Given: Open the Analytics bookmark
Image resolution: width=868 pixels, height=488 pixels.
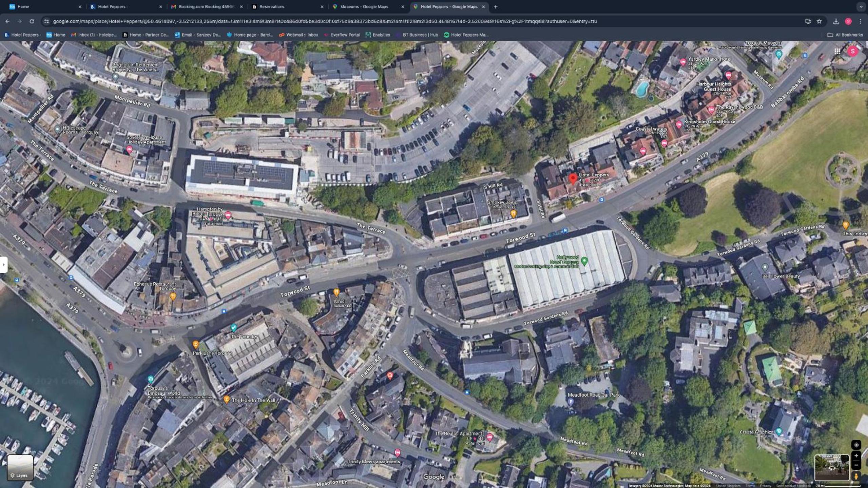Looking at the screenshot, I should [378, 35].
